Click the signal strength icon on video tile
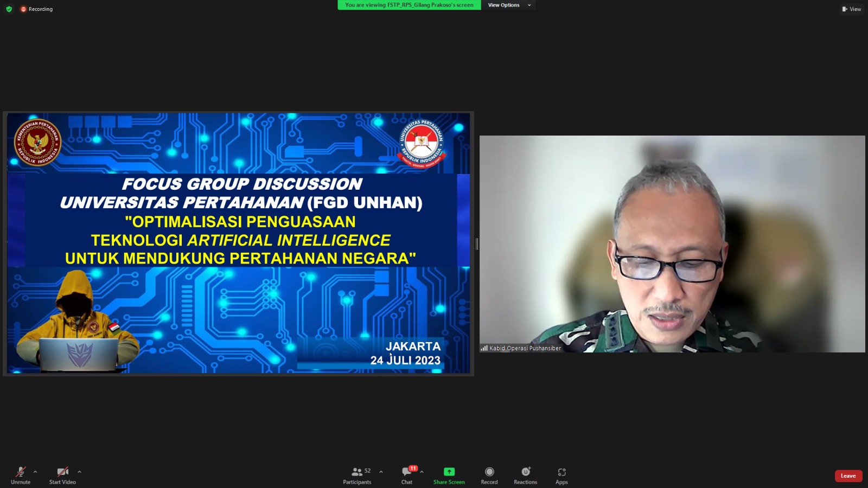Image resolution: width=868 pixels, height=488 pixels. pos(484,348)
